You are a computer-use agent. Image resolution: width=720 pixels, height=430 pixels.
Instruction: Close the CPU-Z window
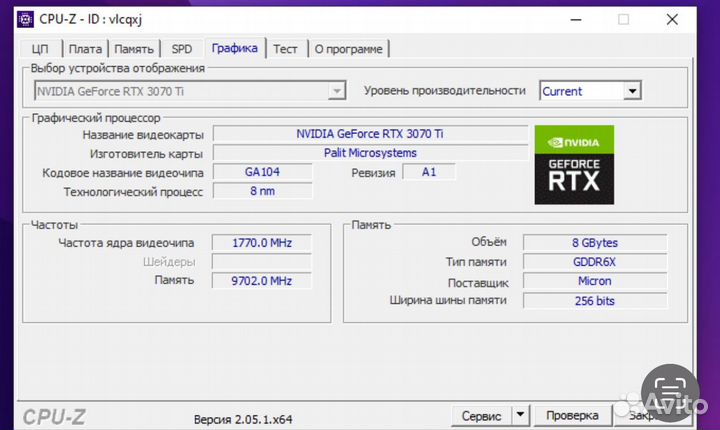672,20
